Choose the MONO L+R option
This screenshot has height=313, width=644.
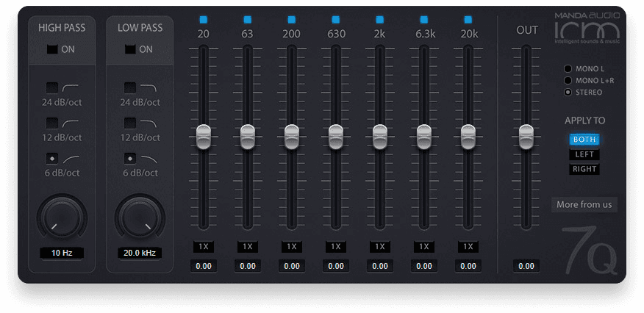568,80
